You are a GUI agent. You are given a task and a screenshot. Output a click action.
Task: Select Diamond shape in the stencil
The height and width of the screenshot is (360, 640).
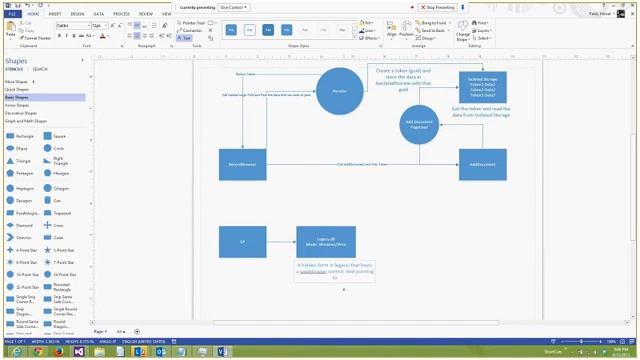point(19,225)
